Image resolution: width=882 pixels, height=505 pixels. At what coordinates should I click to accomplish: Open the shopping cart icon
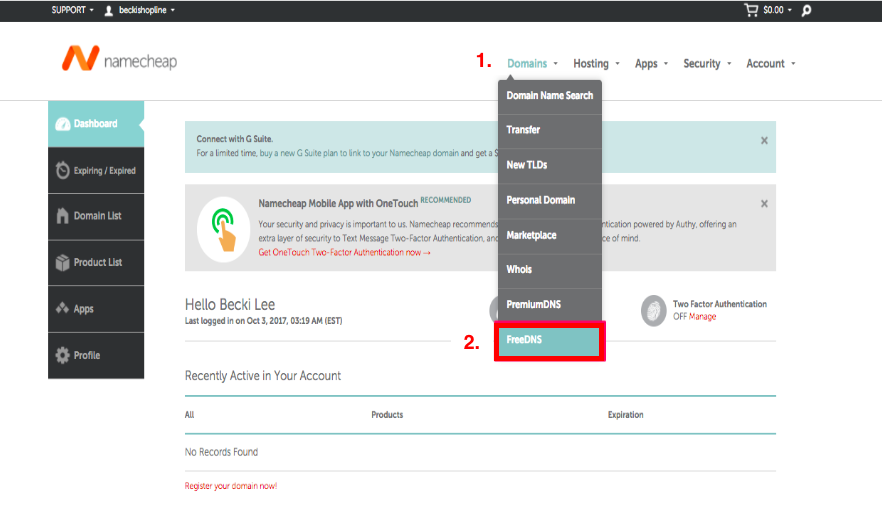[751, 10]
